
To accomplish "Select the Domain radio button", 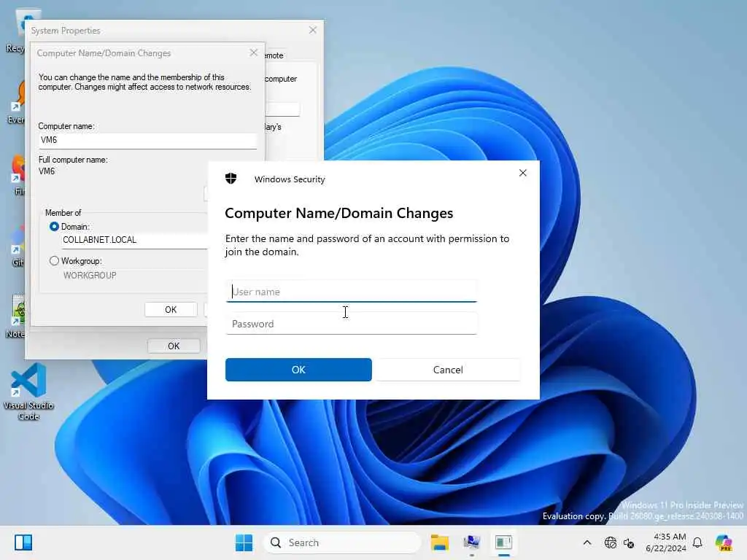I will pos(54,227).
